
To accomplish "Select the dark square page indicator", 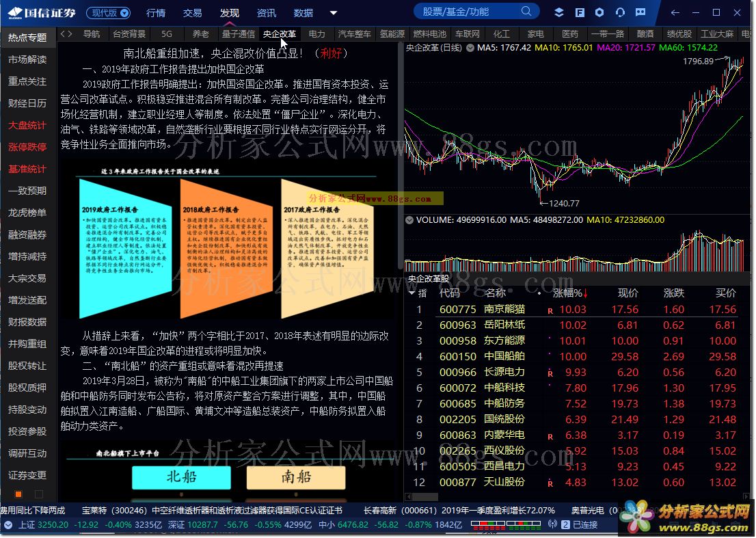I will tap(39, 494).
